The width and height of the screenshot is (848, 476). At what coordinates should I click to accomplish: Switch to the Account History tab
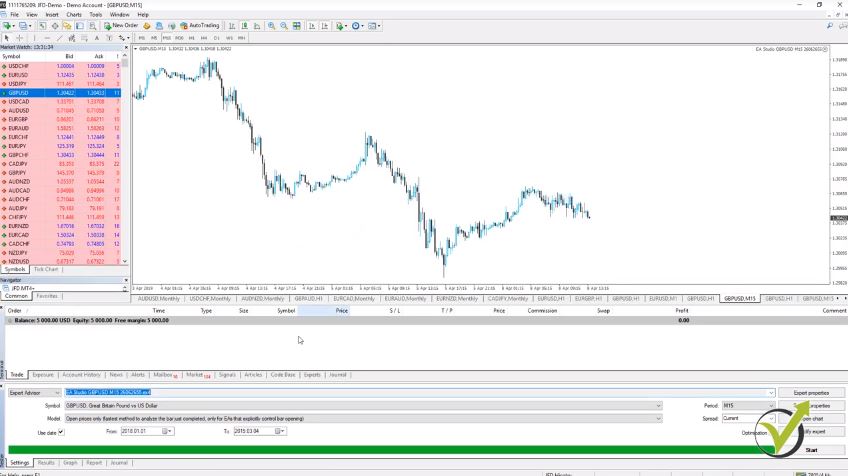click(82, 375)
